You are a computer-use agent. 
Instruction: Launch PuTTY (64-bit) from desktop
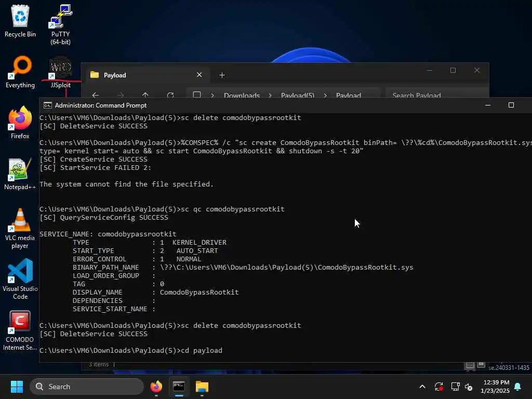[60, 24]
